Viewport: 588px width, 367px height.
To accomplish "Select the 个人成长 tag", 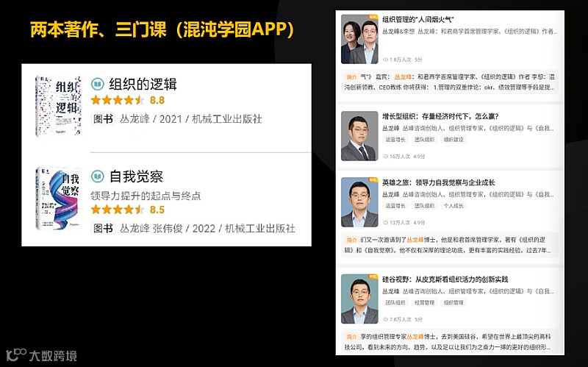I will click(453, 206).
